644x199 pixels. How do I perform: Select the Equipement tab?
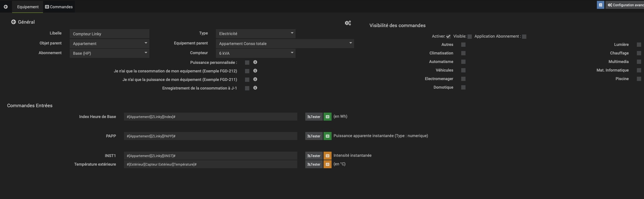click(x=28, y=7)
